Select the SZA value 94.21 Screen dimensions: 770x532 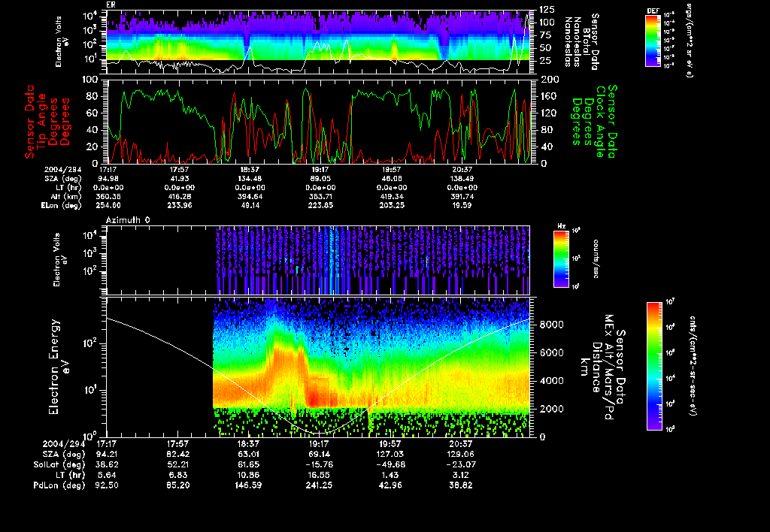[x=107, y=454]
